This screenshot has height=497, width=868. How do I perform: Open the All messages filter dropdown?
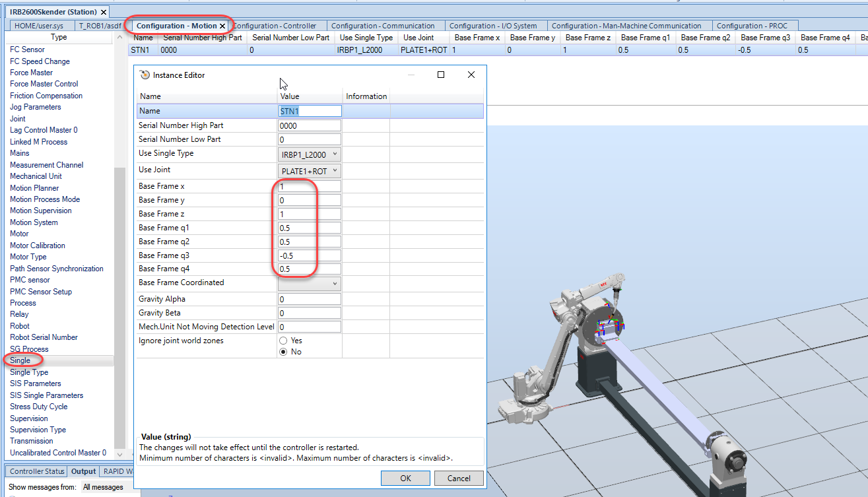click(x=104, y=487)
